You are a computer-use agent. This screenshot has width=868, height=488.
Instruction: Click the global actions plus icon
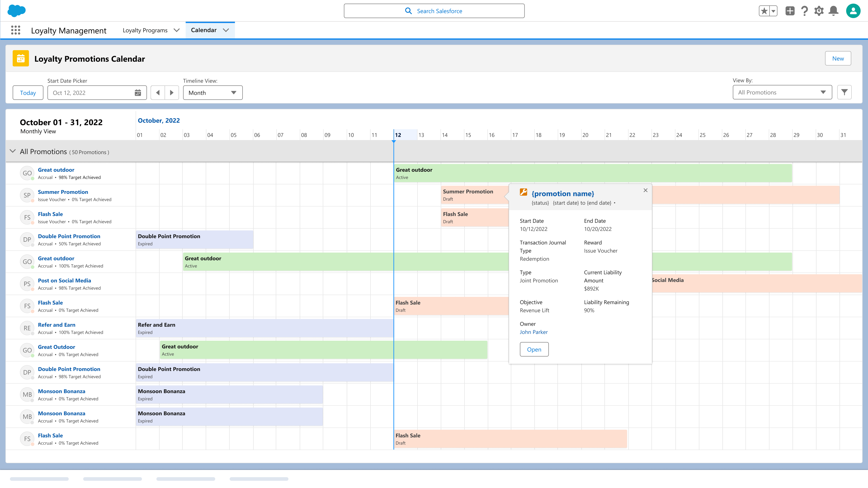tap(790, 11)
